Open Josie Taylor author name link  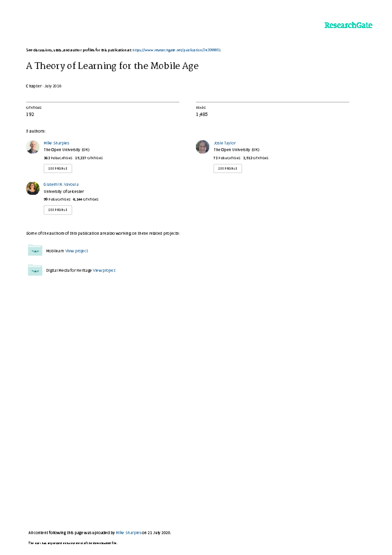click(225, 143)
